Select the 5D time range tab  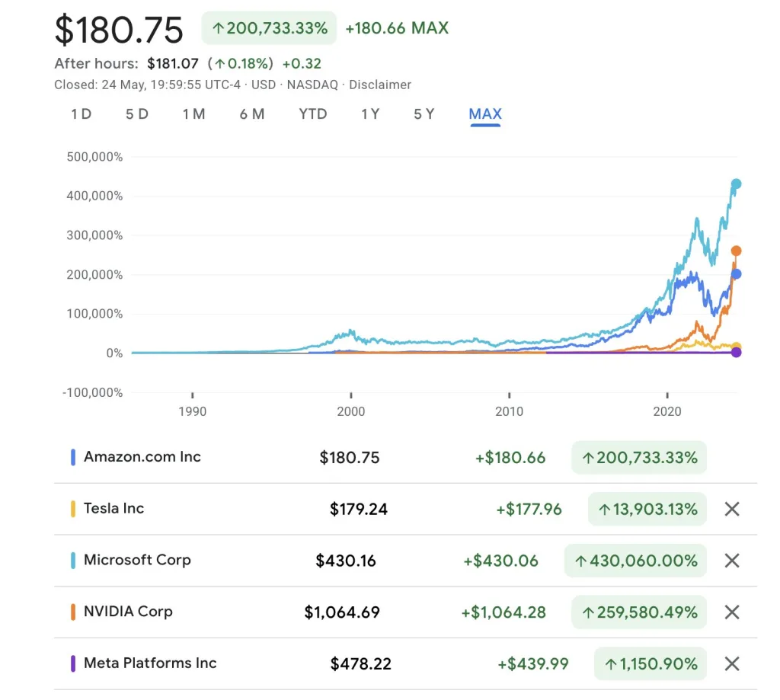point(137,114)
